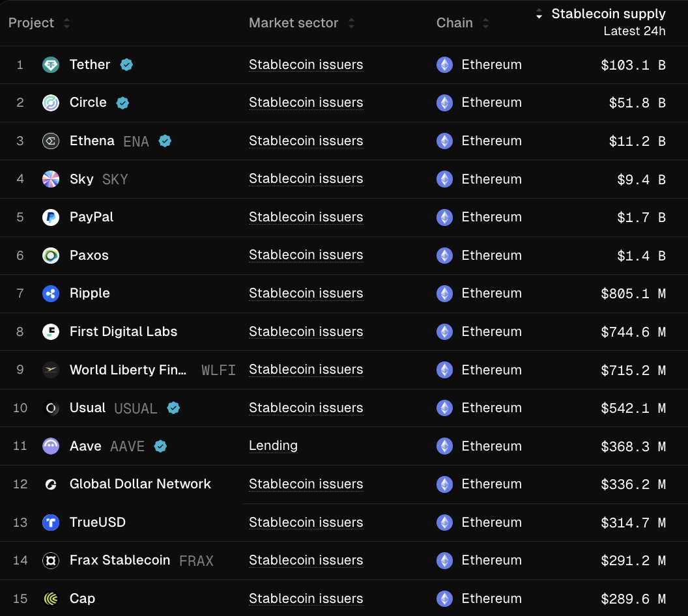The image size is (688, 616).
Task: Click the Chain column sort control
Action: pyautogui.click(x=485, y=22)
